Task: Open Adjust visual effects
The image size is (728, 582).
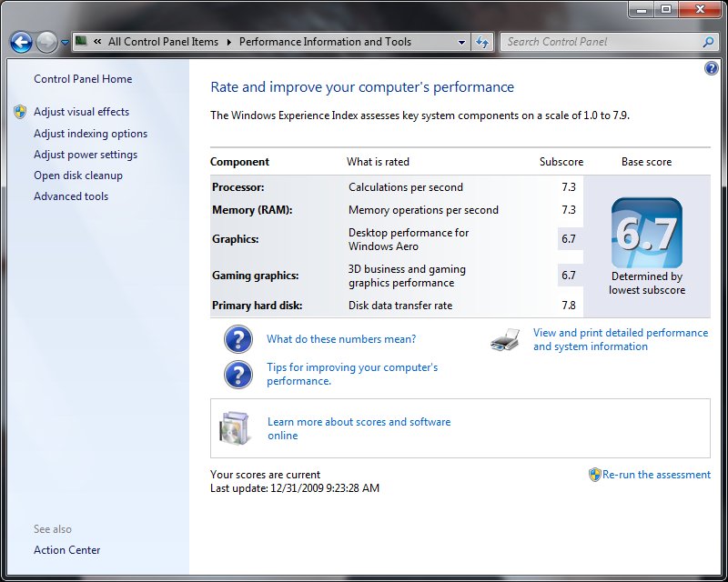Action: tap(81, 112)
